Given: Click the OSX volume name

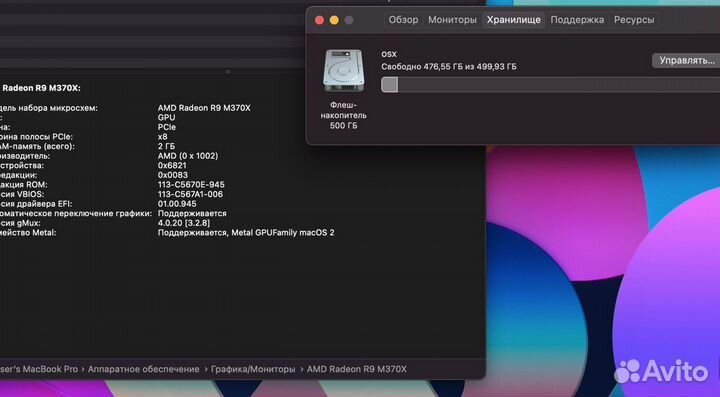Looking at the screenshot, I should coord(389,54).
